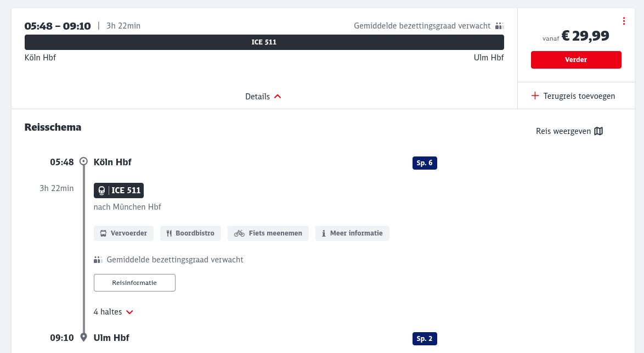This screenshot has width=644, height=353.
Task: Click the Köln Hbf departure marker on the timeline
Action: coord(83,161)
